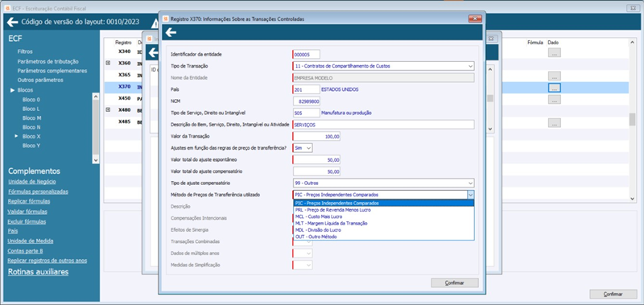Click Confirmar button in X370 dialog
The height and width of the screenshot is (305, 644).
pos(455,282)
